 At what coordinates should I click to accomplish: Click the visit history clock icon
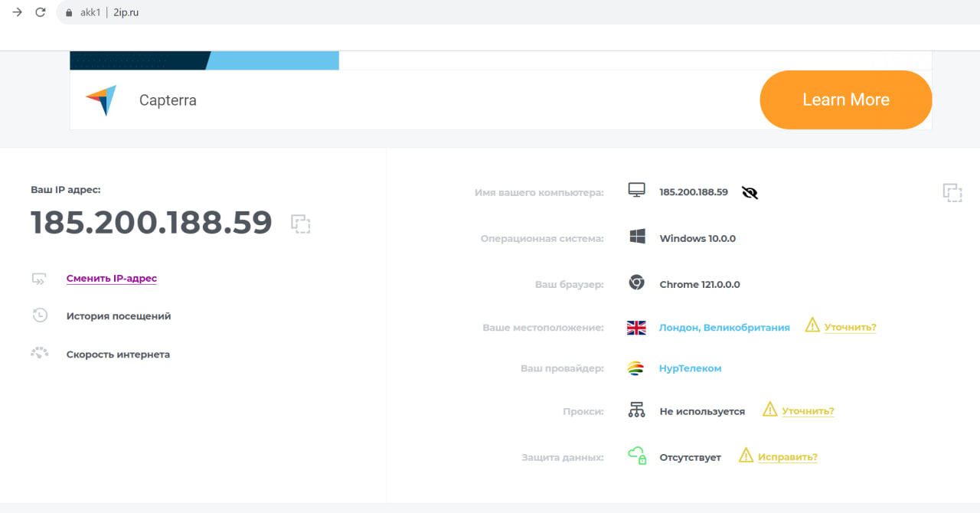tap(39, 315)
